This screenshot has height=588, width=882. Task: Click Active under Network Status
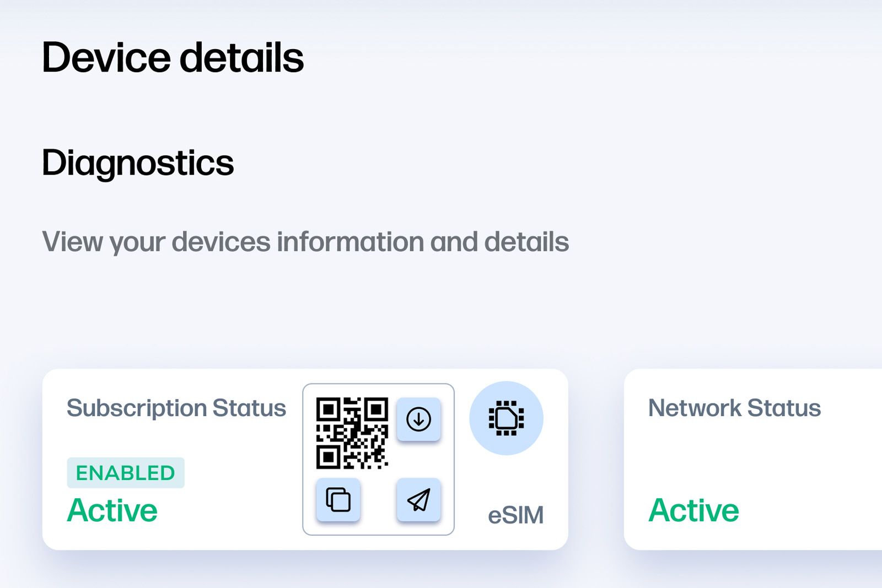pos(693,510)
